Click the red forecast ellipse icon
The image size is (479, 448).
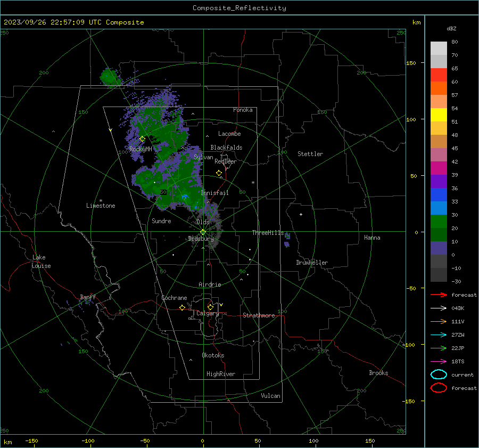point(439,388)
